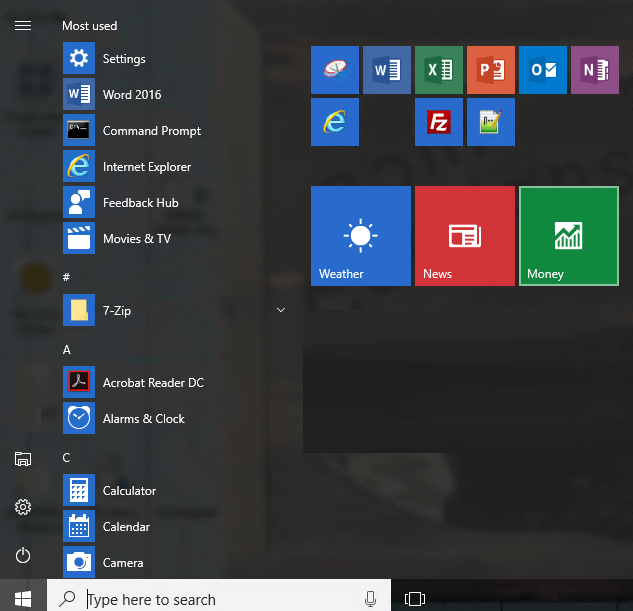633x611 pixels.
Task: Open the Word tile in the tile grid
Action: 387,70
